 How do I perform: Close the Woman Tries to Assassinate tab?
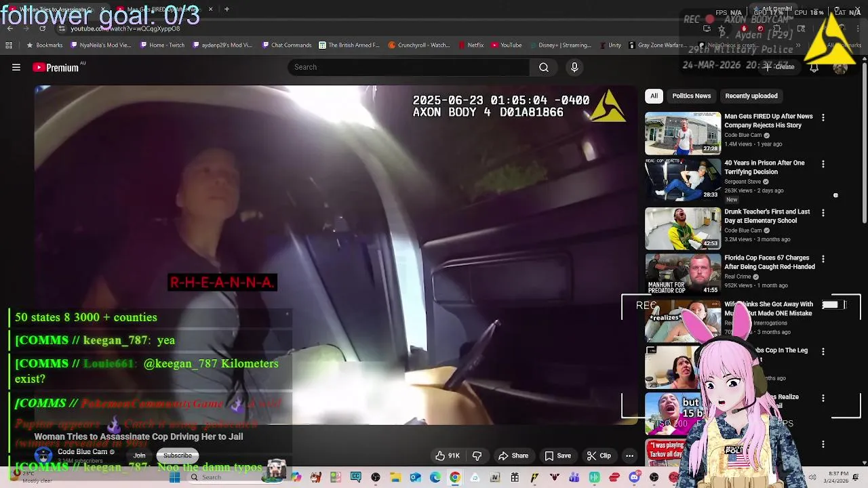click(102, 9)
